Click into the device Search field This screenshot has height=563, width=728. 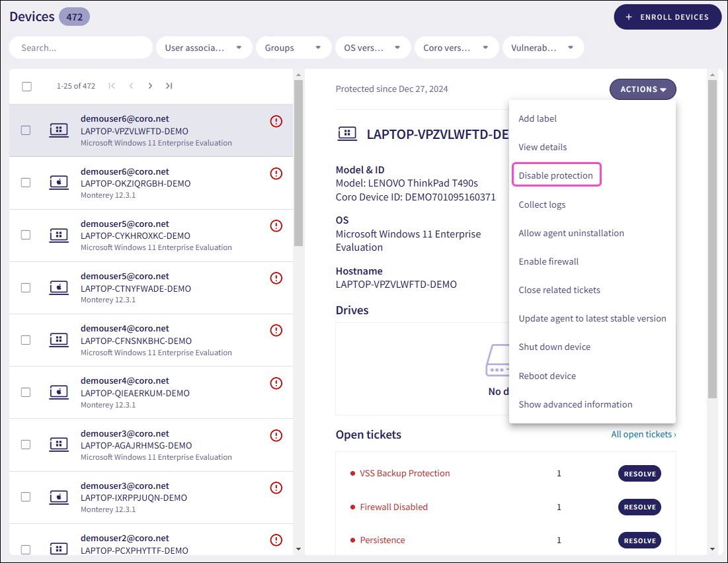tap(81, 48)
